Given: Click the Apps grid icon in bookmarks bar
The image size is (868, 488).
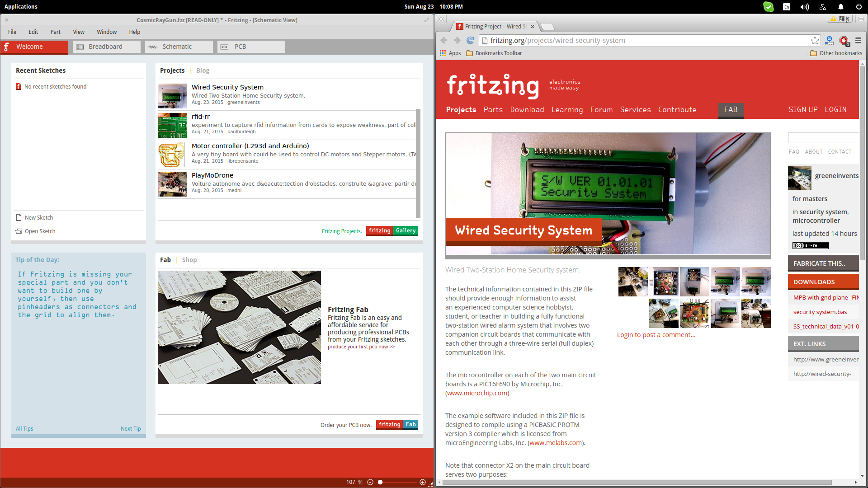Looking at the screenshot, I should [443, 53].
